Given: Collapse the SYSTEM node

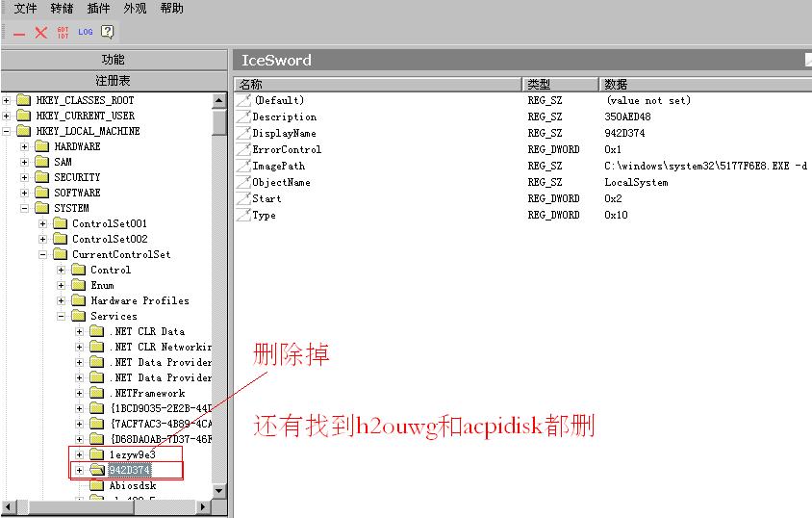Looking at the screenshot, I should coord(24,208).
